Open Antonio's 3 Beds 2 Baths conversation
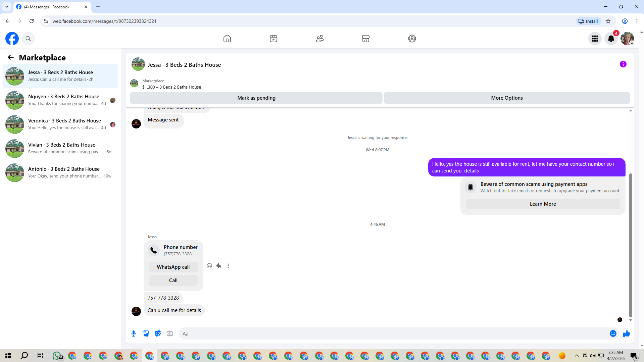The height and width of the screenshot is (362, 644). pyautogui.click(x=60, y=173)
